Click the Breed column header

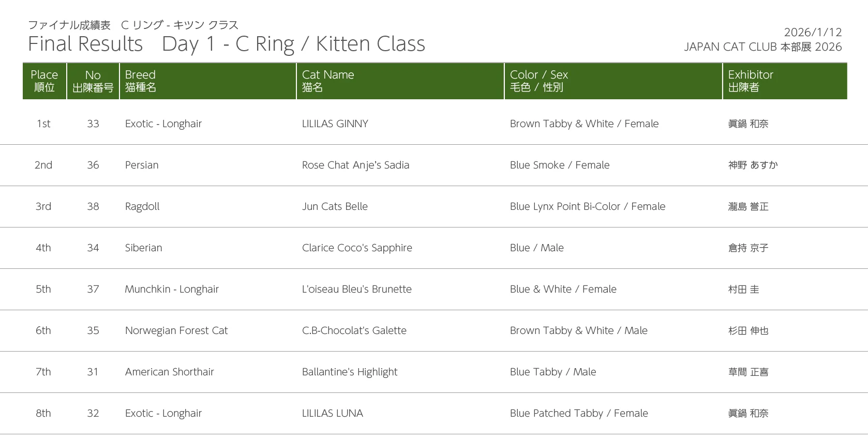click(141, 81)
